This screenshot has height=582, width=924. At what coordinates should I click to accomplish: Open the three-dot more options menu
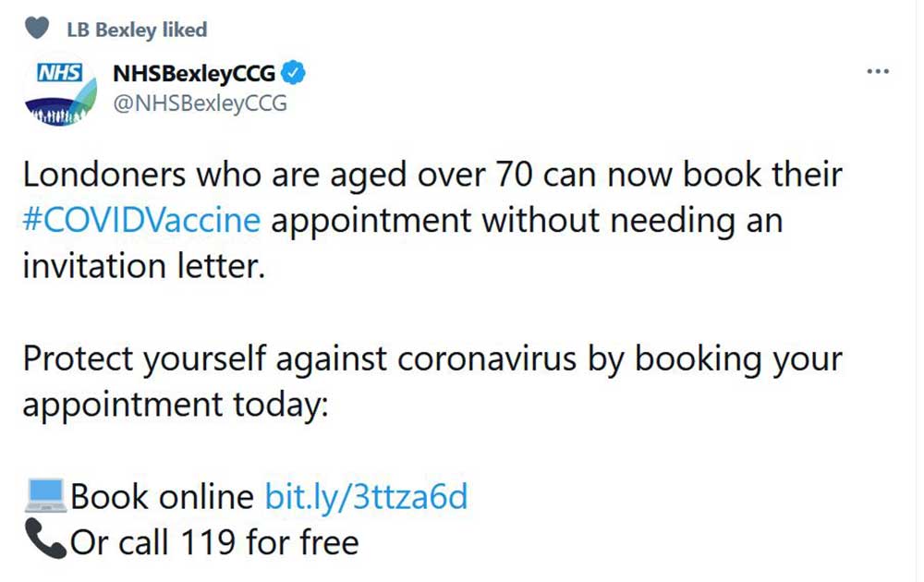pyautogui.click(x=877, y=72)
